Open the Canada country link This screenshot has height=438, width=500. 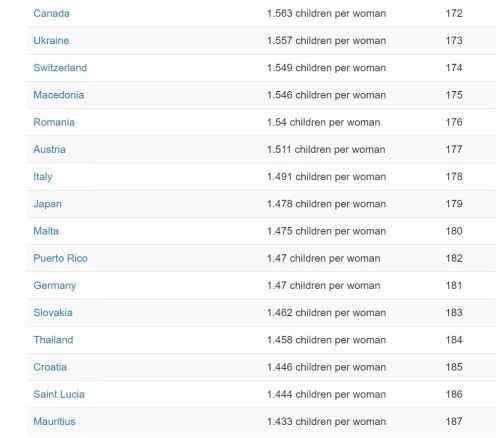[x=51, y=13]
